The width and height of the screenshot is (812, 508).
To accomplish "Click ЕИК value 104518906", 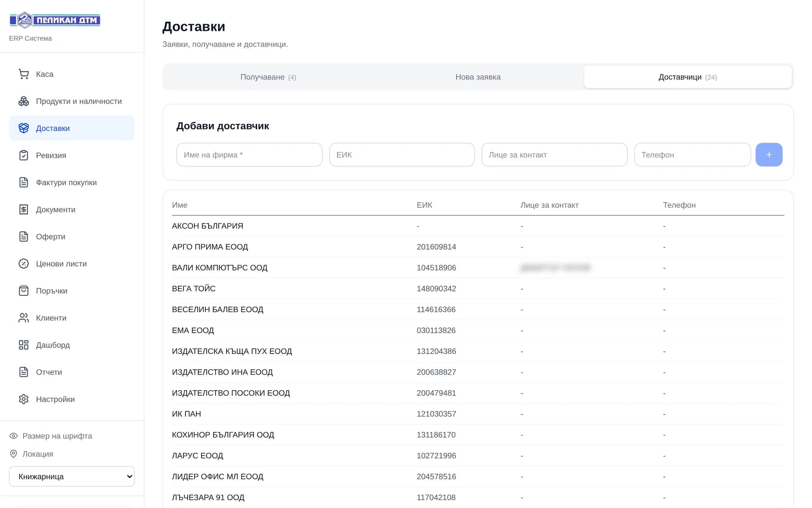I will (436, 267).
